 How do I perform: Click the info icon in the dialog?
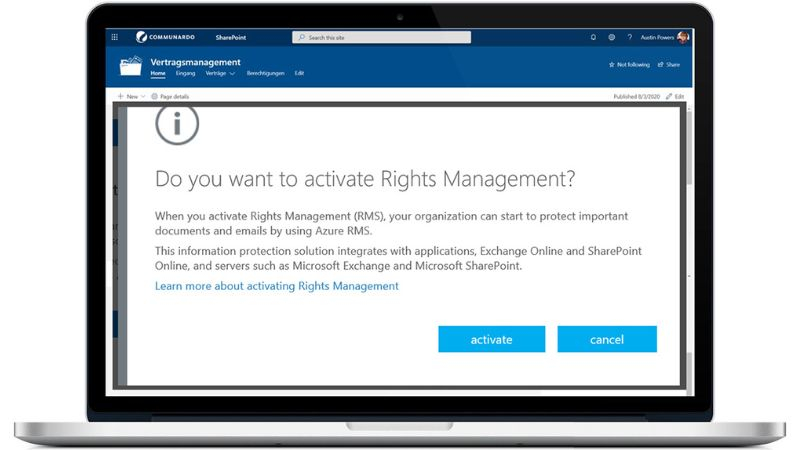coord(177,123)
